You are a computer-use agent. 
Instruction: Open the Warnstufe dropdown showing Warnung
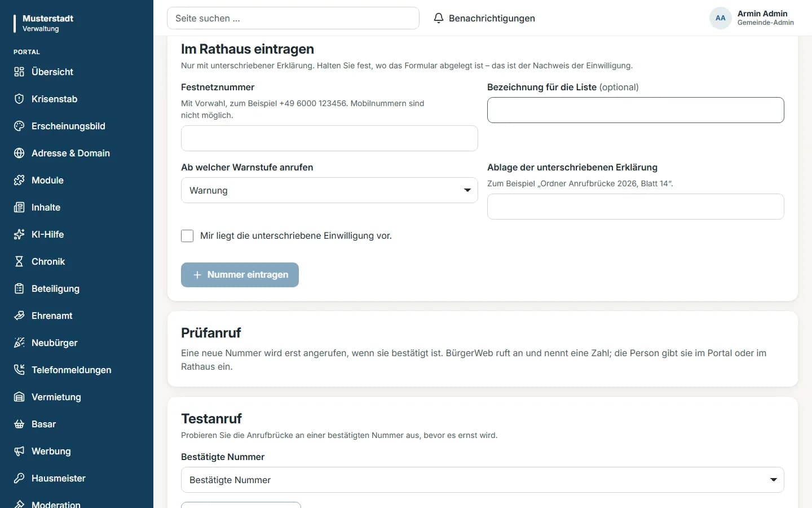(329, 190)
